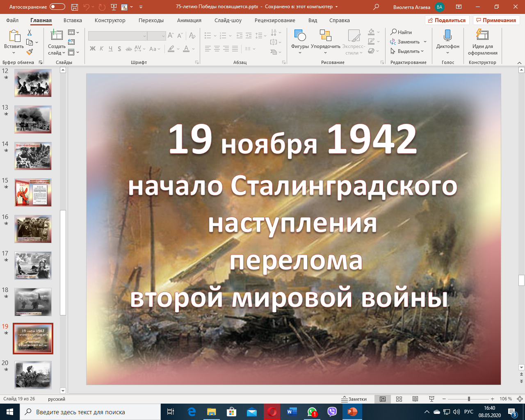This screenshot has width=525, height=420.
Task: Click the Save floppy disk icon
Action: (x=74, y=7)
